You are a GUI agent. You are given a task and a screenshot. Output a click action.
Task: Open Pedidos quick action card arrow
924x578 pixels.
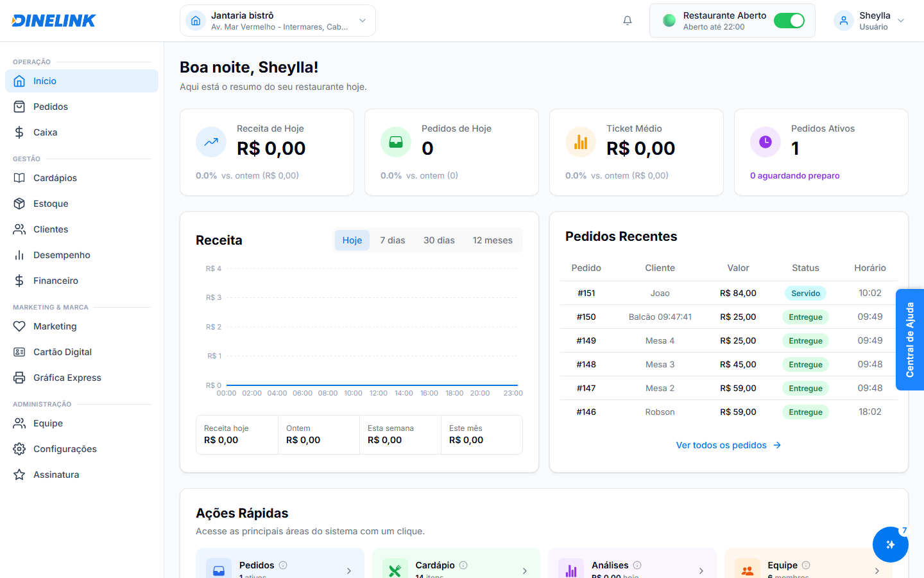click(349, 570)
